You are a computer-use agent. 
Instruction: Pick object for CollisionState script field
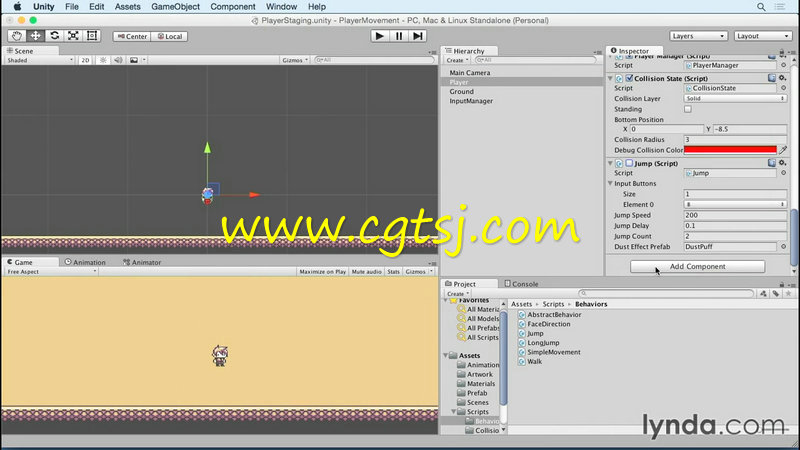[x=784, y=88]
